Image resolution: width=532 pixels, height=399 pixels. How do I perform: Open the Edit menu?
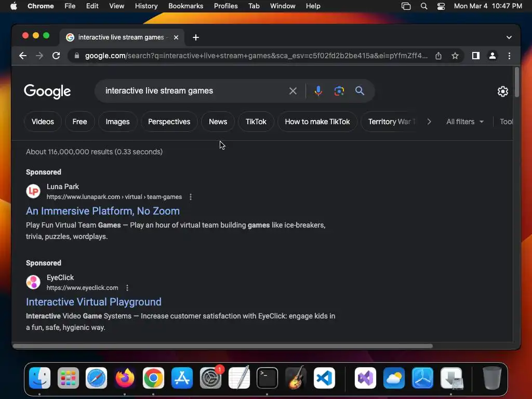point(92,6)
